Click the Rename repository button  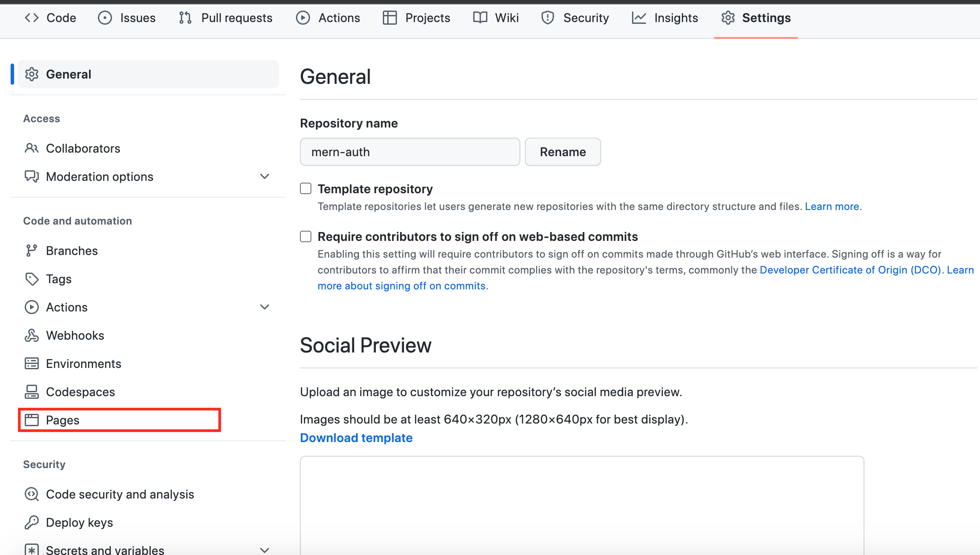(x=563, y=152)
